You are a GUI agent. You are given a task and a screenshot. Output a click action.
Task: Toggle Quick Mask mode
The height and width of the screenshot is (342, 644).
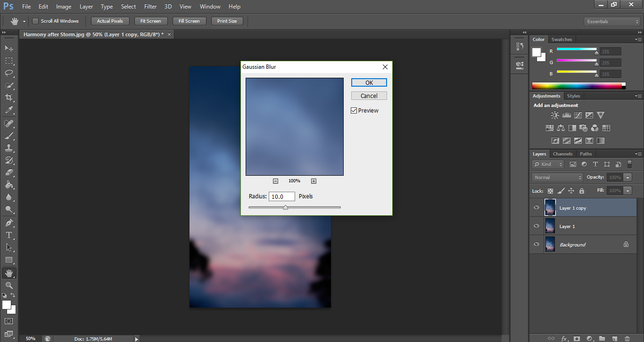[x=9, y=321]
